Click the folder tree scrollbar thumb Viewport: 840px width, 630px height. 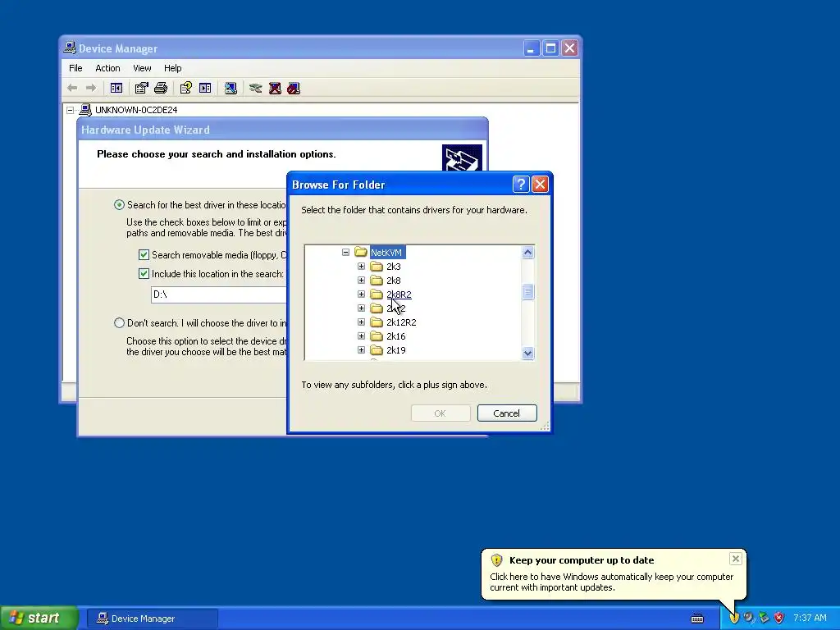(527, 292)
